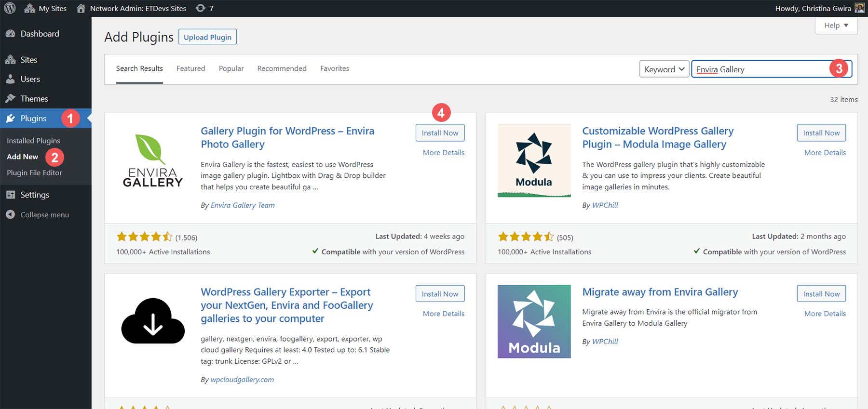Open the Keyword search type dropdown
868x409 pixels.
point(664,69)
